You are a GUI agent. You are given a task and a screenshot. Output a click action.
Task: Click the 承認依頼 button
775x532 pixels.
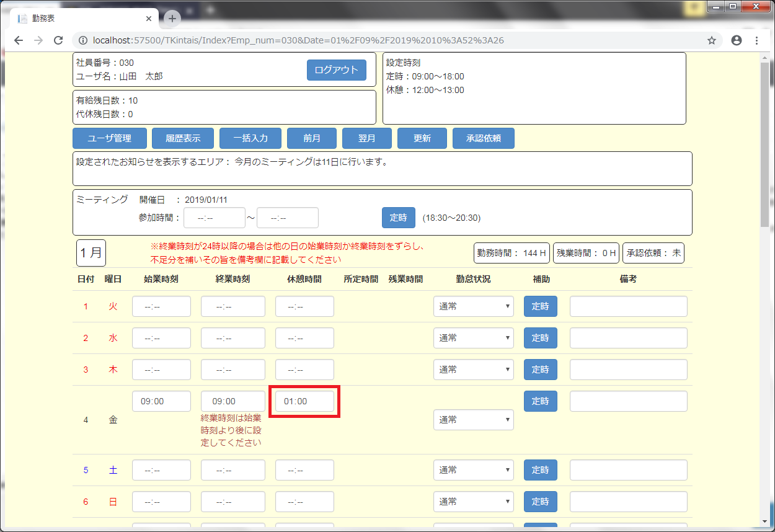[x=483, y=138]
